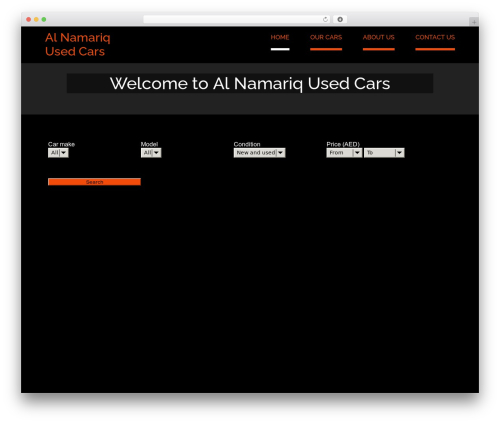Image resolution: width=500 pixels, height=423 pixels.
Task: Open the Car make dropdown
Action: pyautogui.click(x=58, y=153)
